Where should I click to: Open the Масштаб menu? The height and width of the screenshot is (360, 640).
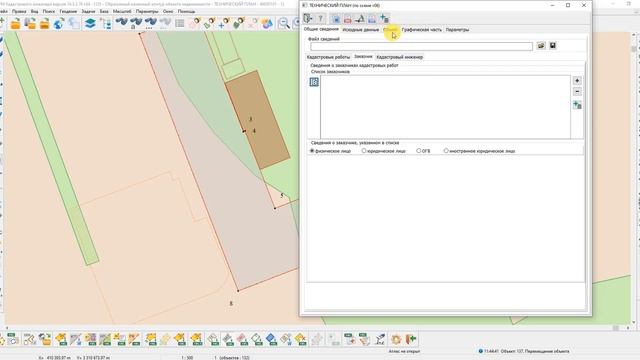click(122, 11)
